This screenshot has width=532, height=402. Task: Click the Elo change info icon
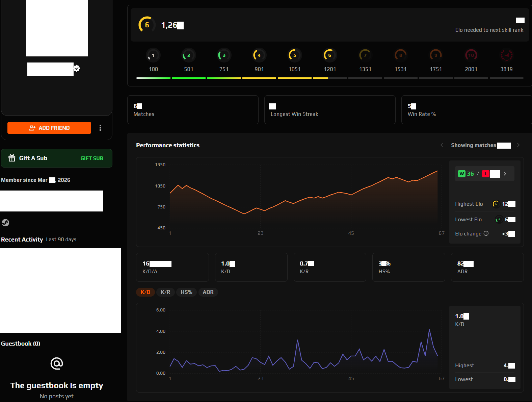486,233
